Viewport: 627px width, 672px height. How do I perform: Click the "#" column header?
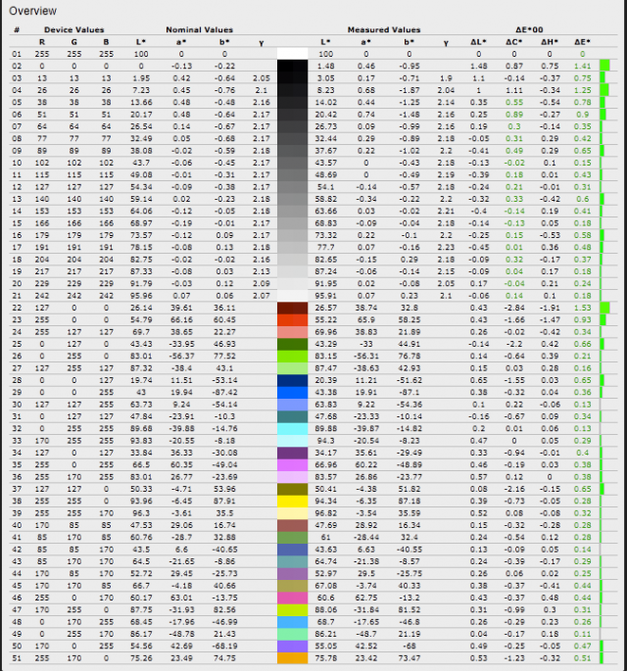(x=17, y=29)
